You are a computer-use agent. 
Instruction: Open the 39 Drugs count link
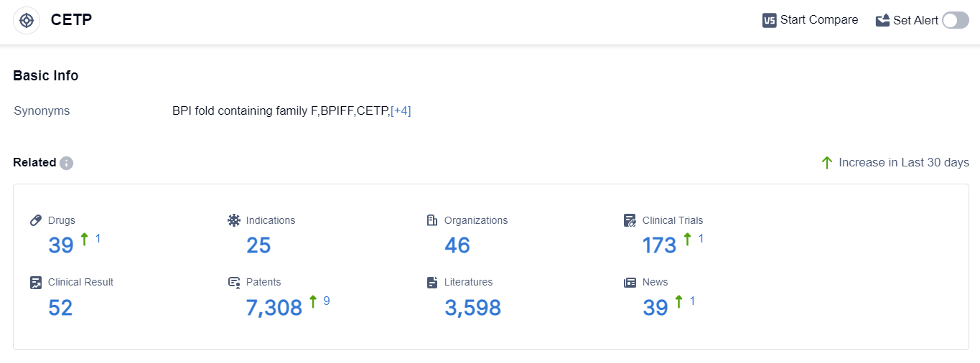coord(61,245)
